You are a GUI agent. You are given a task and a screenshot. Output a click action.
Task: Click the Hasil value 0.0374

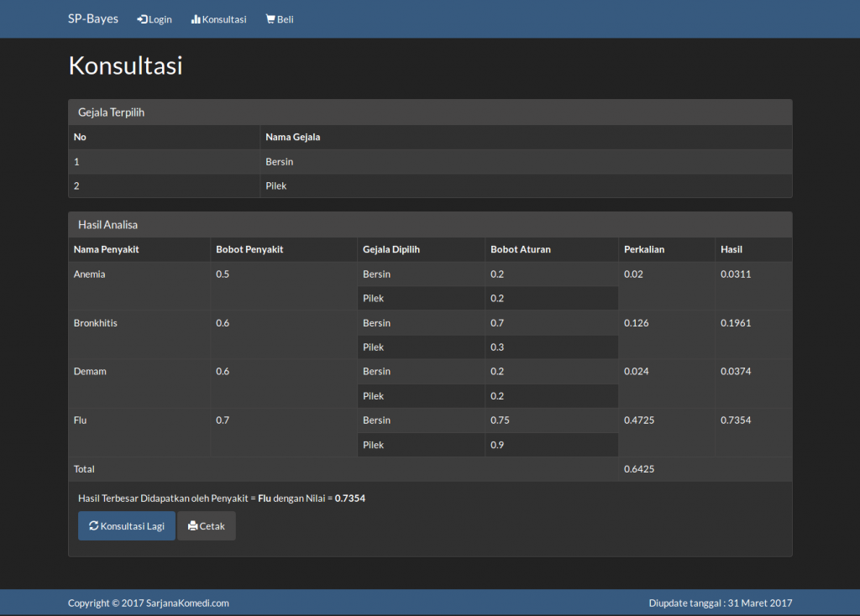coord(736,371)
